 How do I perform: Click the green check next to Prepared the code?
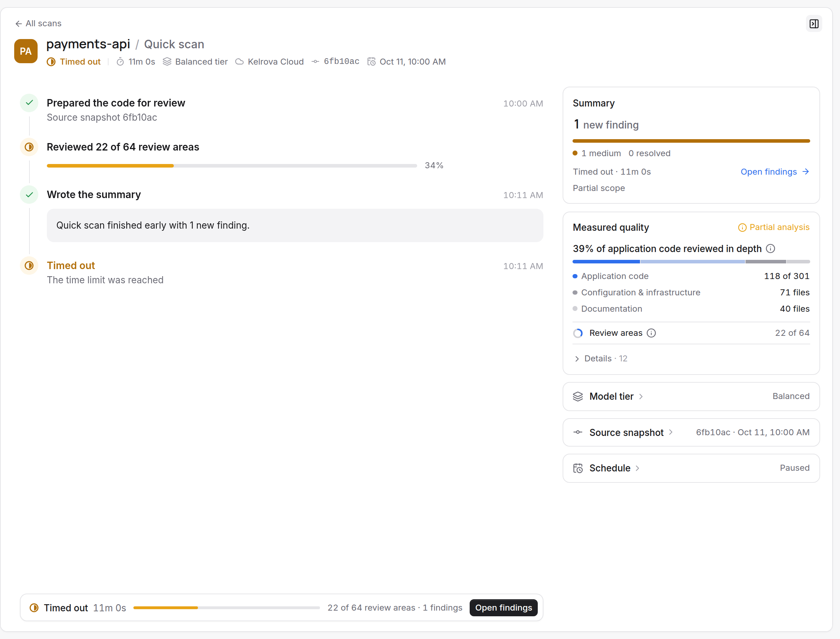click(29, 103)
